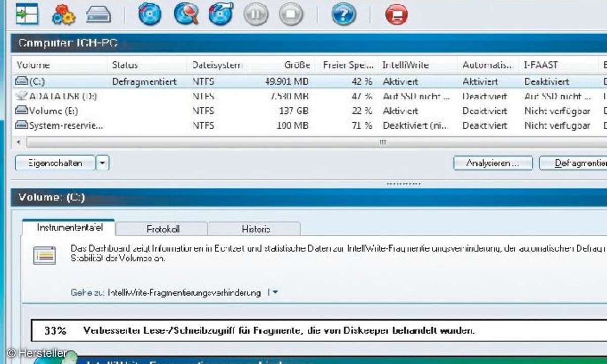
Task: Click the Analysieren button
Action: coord(493,163)
